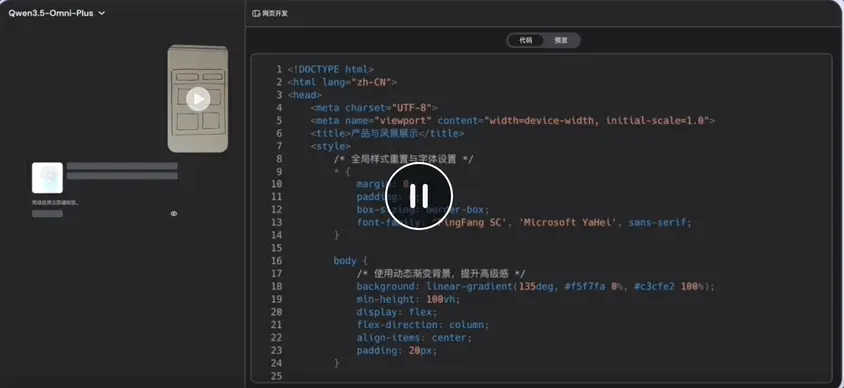Toggle the eye visibility icon in chat
844x388 pixels.
(x=174, y=214)
